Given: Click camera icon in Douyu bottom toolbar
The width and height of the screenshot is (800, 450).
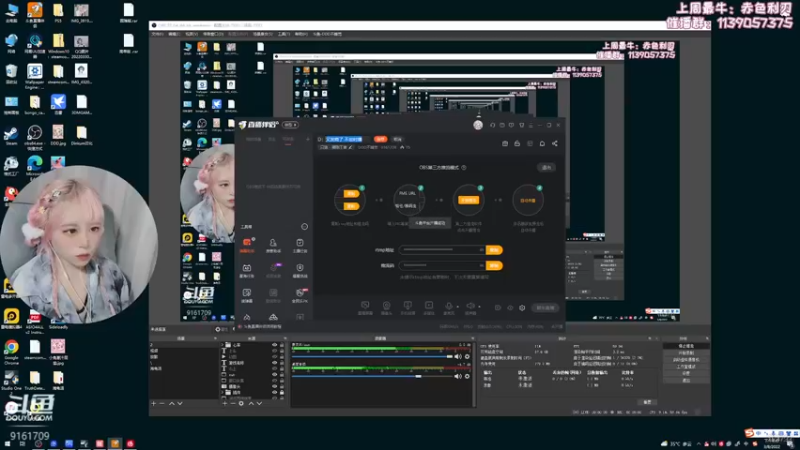Looking at the screenshot, I should coord(386,306).
